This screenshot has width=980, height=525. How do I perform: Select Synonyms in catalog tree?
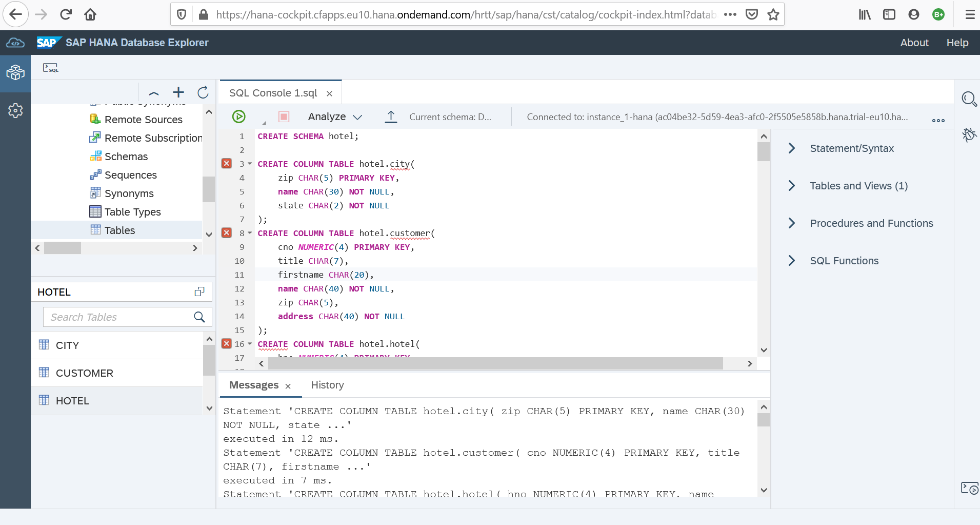click(129, 193)
